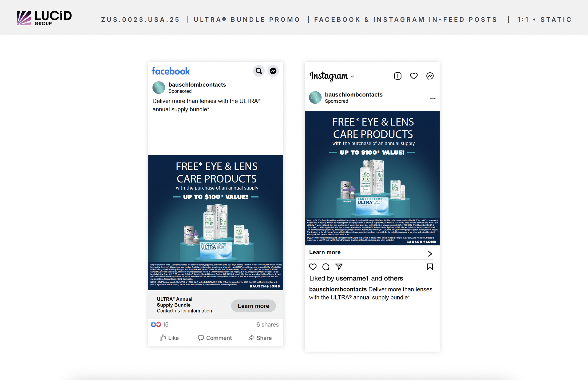Click the Facebook ad image creative
The width and height of the screenshot is (588, 380).
point(215,222)
